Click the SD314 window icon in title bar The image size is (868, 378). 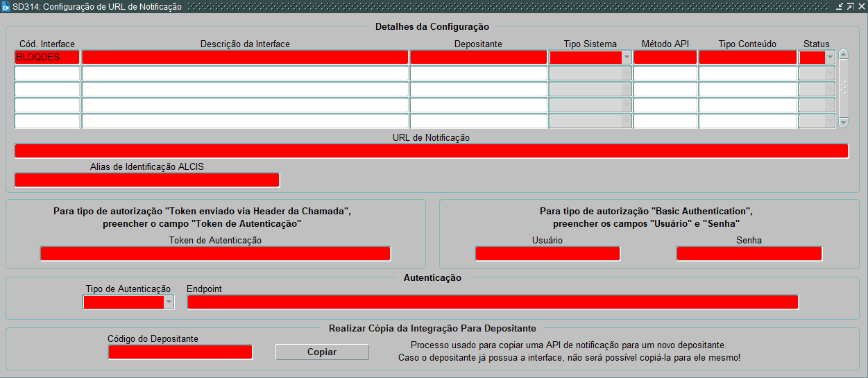tap(6, 6)
